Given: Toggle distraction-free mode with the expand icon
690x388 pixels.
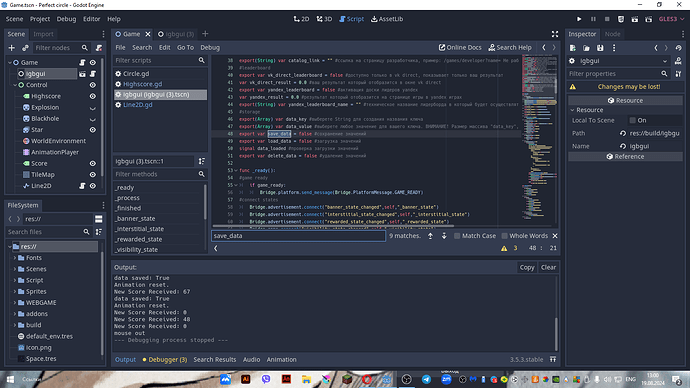Looking at the screenshot, I should click(x=555, y=34).
